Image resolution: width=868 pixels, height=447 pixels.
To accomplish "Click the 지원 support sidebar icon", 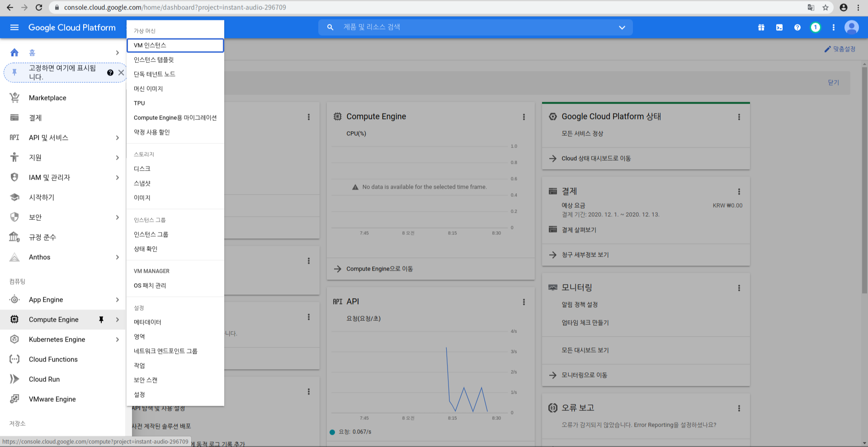I will click(14, 157).
